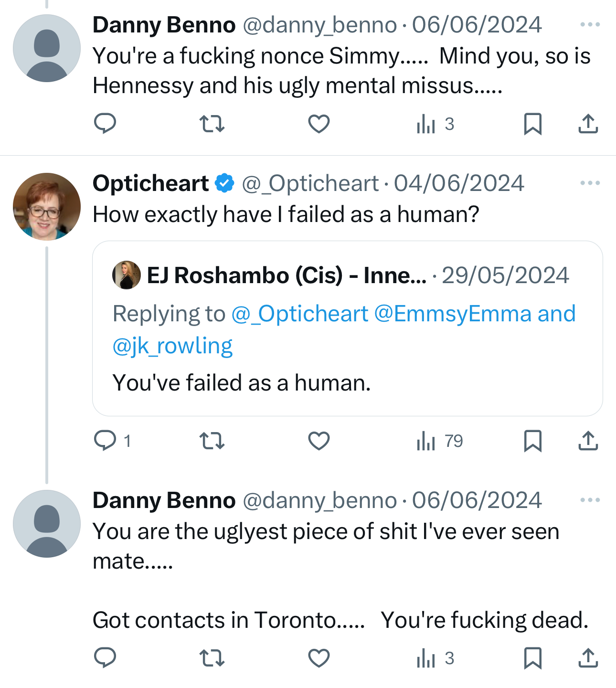This screenshot has width=616, height=688.
Task: Open the @EmmsyEmma mention link
Action: click(x=453, y=314)
